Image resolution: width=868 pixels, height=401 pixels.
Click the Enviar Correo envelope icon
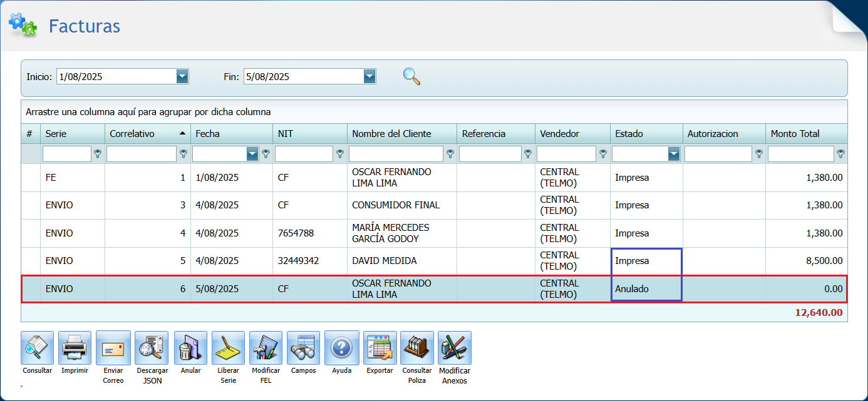(113, 348)
